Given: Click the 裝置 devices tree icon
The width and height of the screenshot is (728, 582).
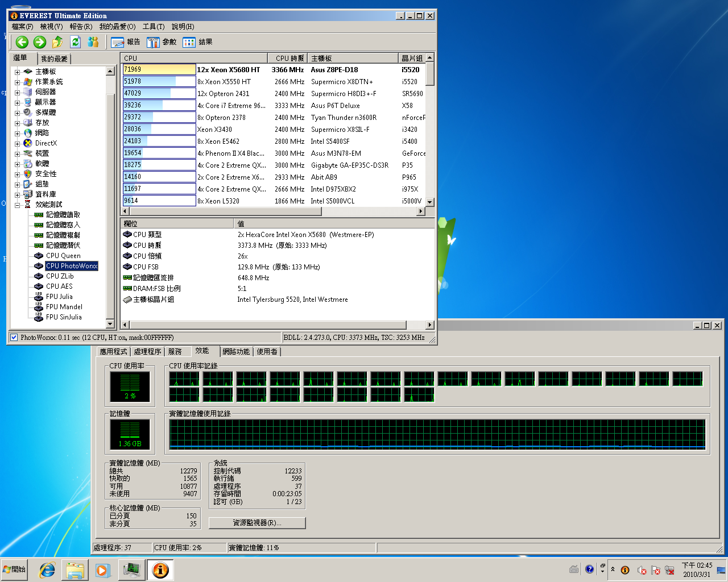Looking at the screenshot, I should click(28, 153).
